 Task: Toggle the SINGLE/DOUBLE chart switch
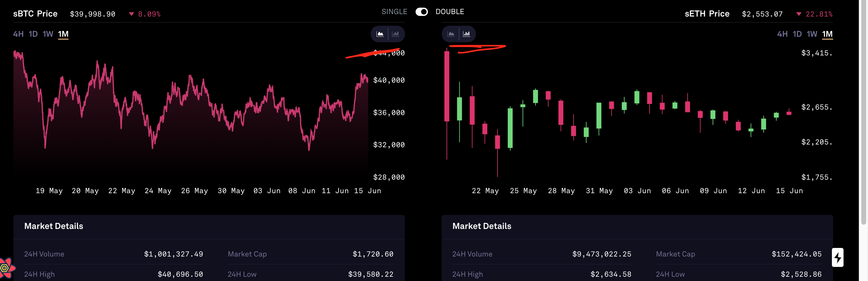pyautogui.click(x=421, y=11)
